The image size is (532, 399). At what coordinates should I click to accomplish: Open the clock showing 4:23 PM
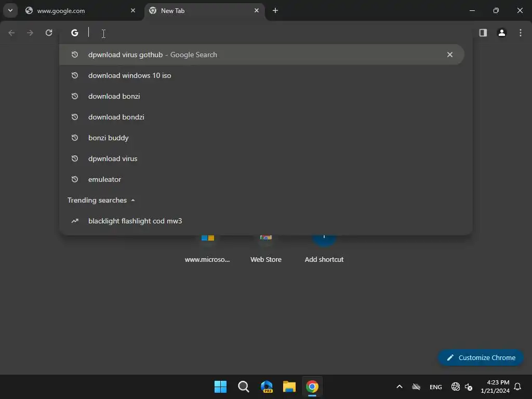495,387
